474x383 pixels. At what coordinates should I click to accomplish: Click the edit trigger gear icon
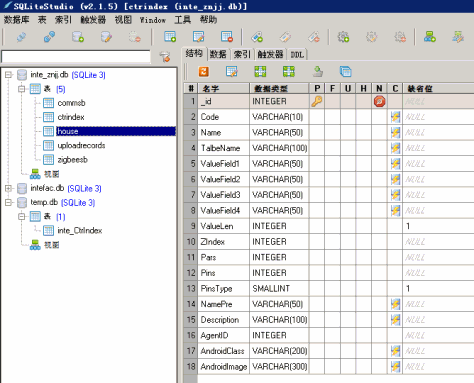pos(372,37)
